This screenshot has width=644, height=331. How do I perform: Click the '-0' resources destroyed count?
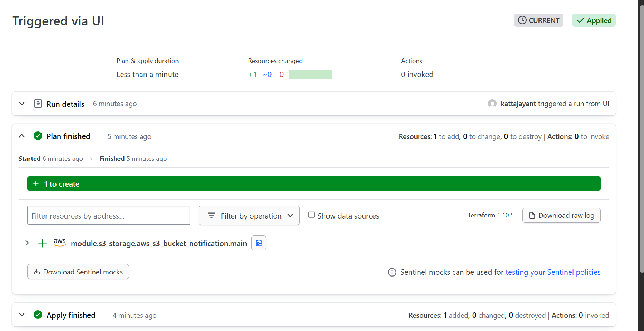[280, 75]
